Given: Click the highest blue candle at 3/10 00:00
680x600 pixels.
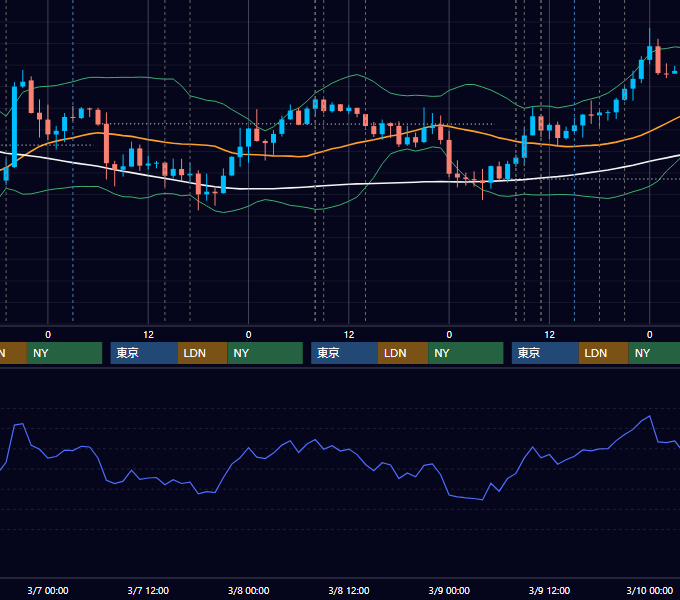Looking at the screenshot, I should click(650, 53).
